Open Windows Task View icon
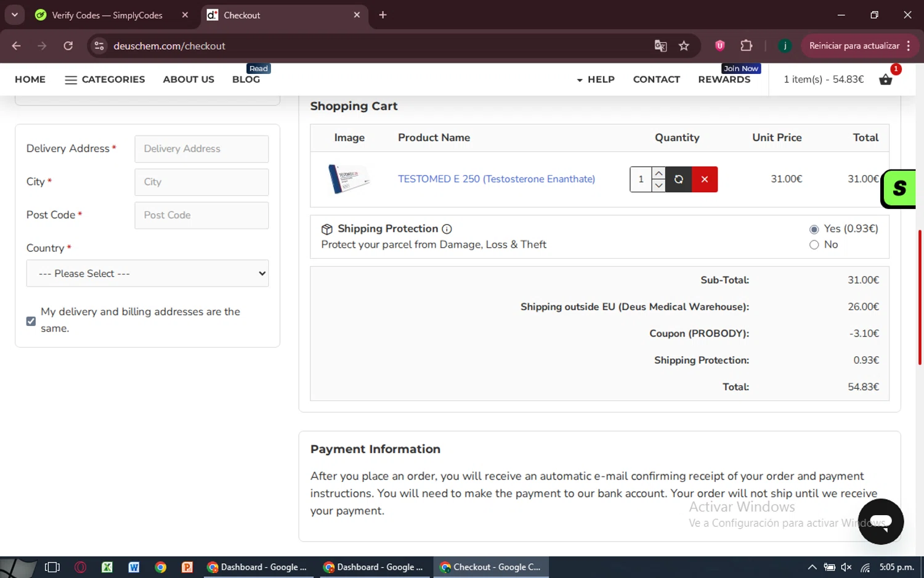Image resolution: width=924 pixels, height=578 pixels. [52, 567]
